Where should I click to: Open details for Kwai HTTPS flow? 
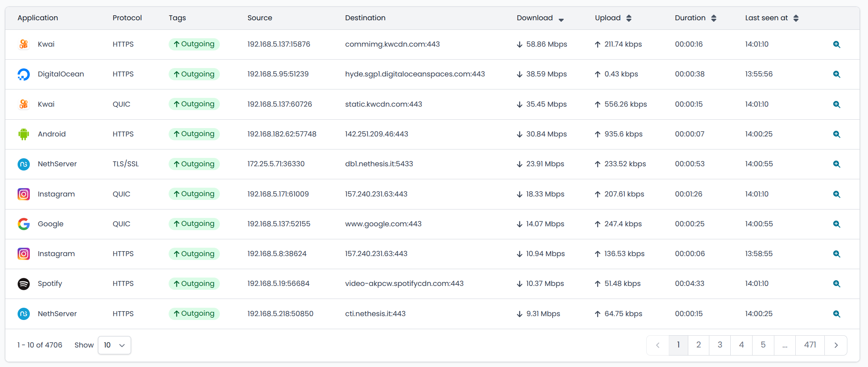pyautogui.click(x=836, y=44)
